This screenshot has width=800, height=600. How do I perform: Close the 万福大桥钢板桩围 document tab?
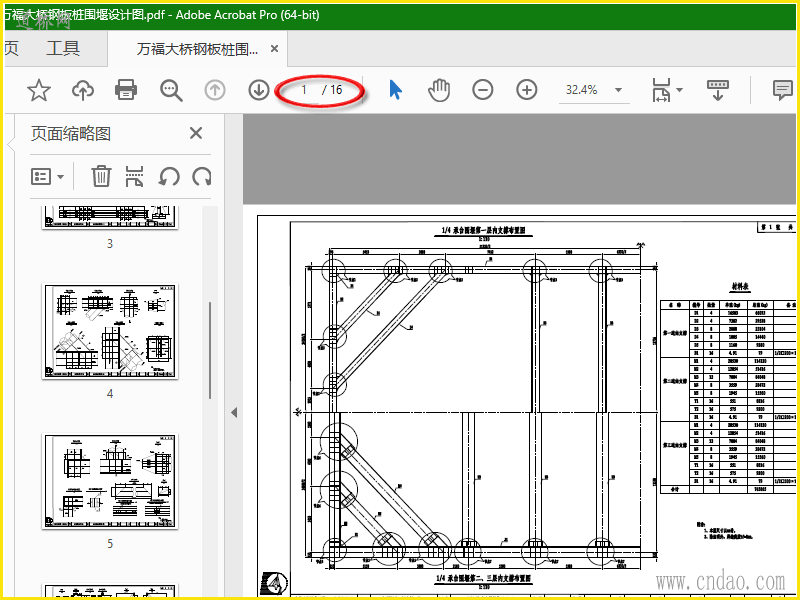pyautogui.click(x=274, y=49)
